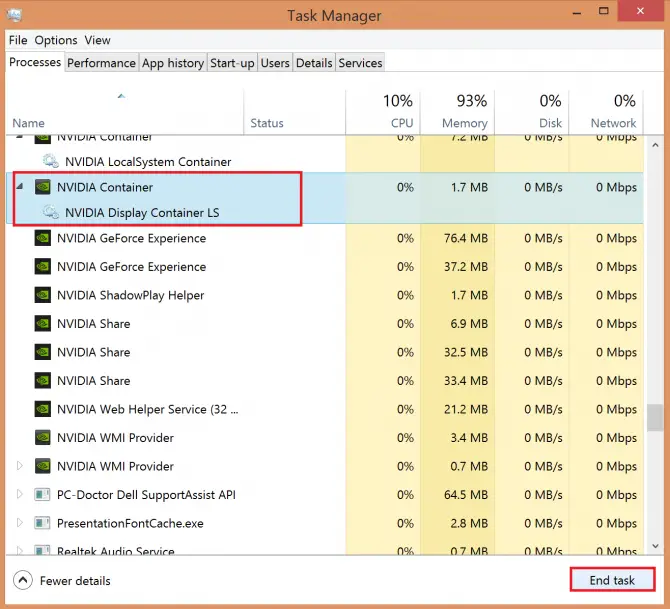670x609 pixels.
Task: Click the NVIDIA Share icon in 33.4 MB row
Action: (x=43, y=380)
